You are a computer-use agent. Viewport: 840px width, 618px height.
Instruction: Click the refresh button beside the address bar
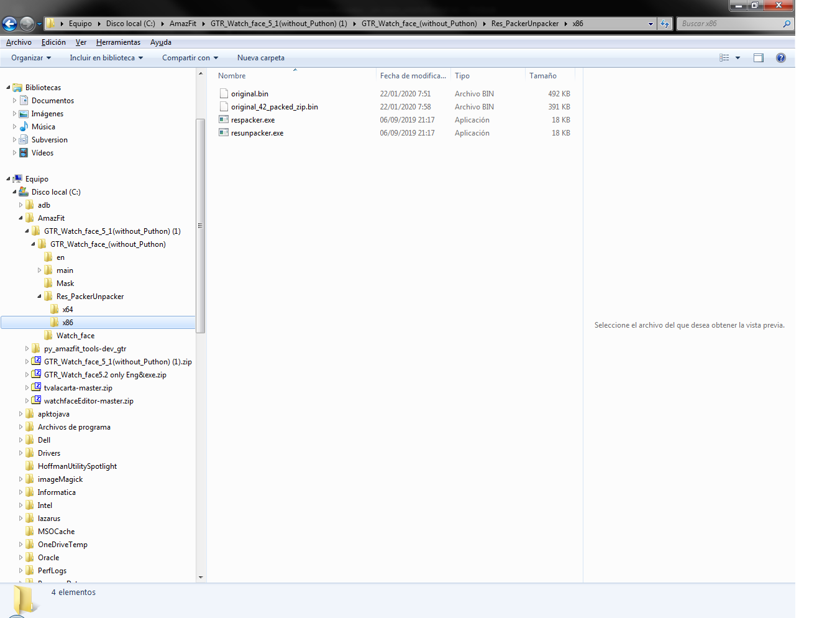tap(665, 24)
